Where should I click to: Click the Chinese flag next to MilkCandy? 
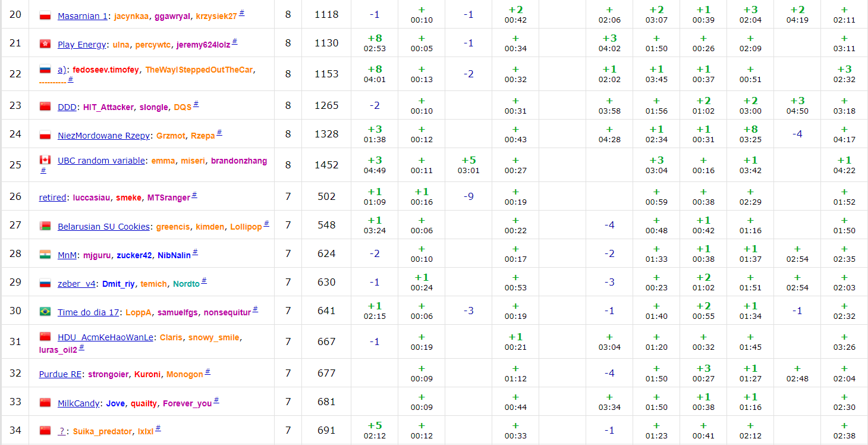pyautogui.click(x=45, y=403)
